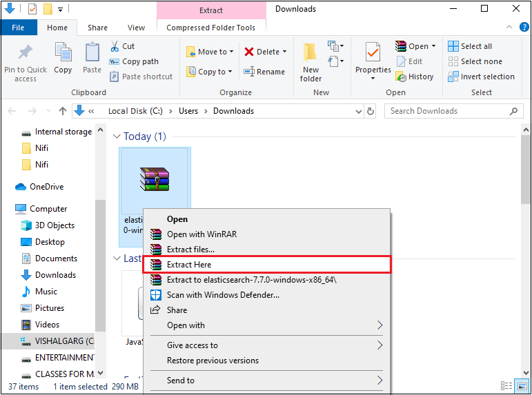
Task: Click the Back navigation arrow
Action: (x=12, y=111)
